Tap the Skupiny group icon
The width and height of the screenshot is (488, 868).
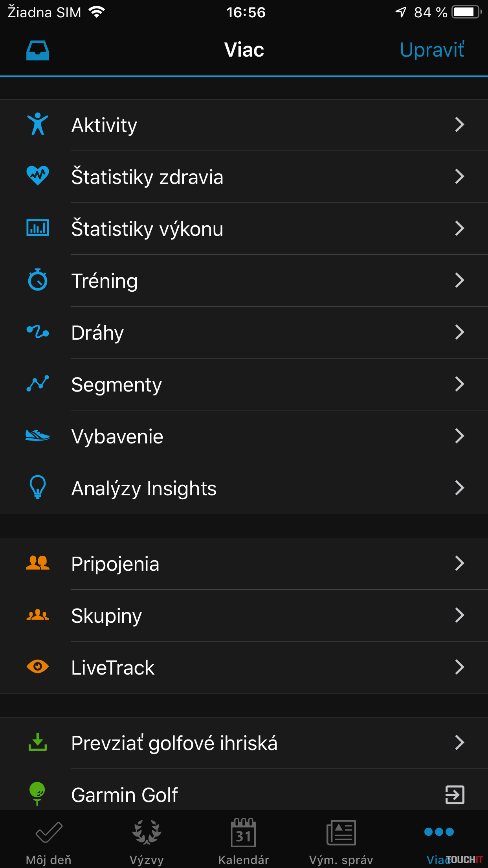pyautogui.click(x=38, y=615)
